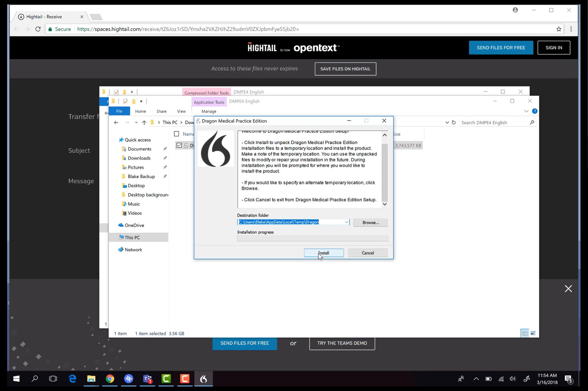
Task: Open Customize Quick Access Toolbar dropdown
Action: pos(141,101)
